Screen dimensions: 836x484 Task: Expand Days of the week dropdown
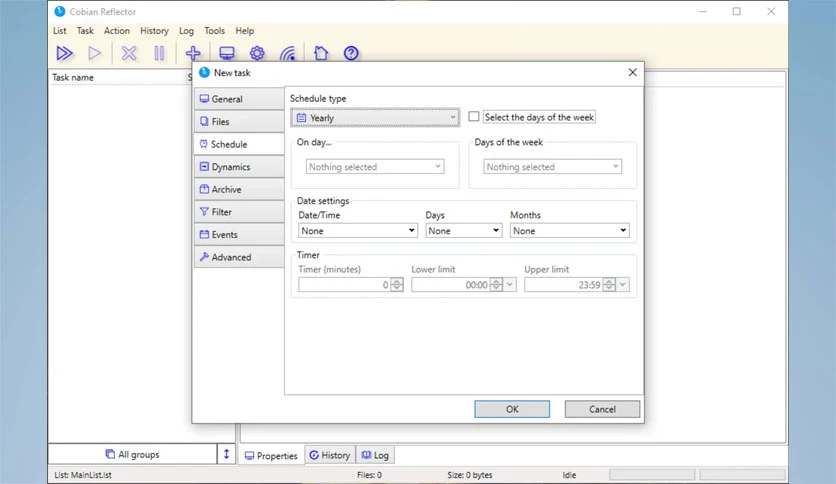pyautogui.click(x=552, y=167)
